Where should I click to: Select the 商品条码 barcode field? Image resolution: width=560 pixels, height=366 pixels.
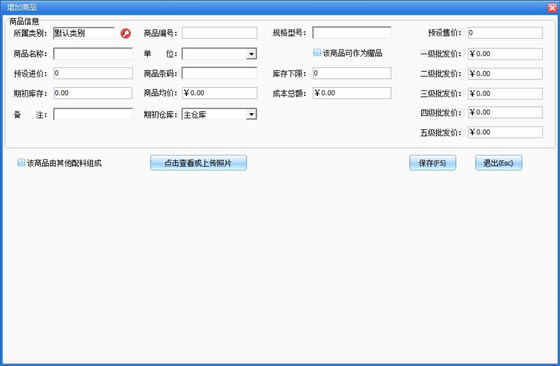point(219,73)
